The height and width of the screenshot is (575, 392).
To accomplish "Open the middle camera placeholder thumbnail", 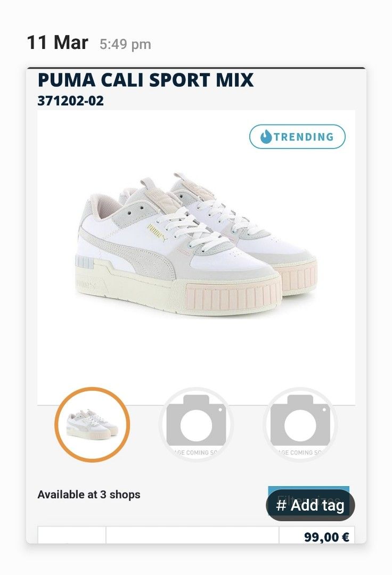I will [x=196, y=425].
